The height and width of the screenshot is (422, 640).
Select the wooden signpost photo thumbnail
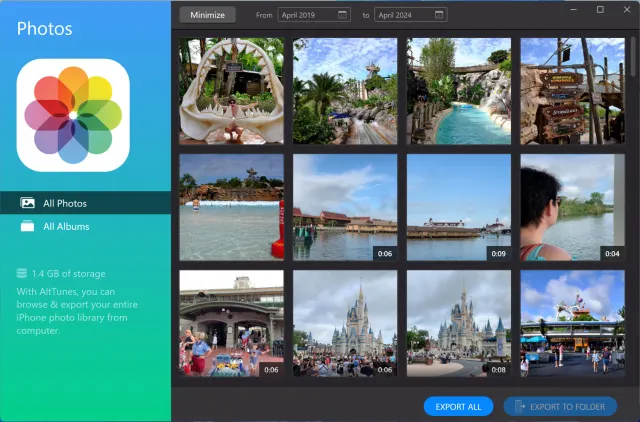click(573, 91)
